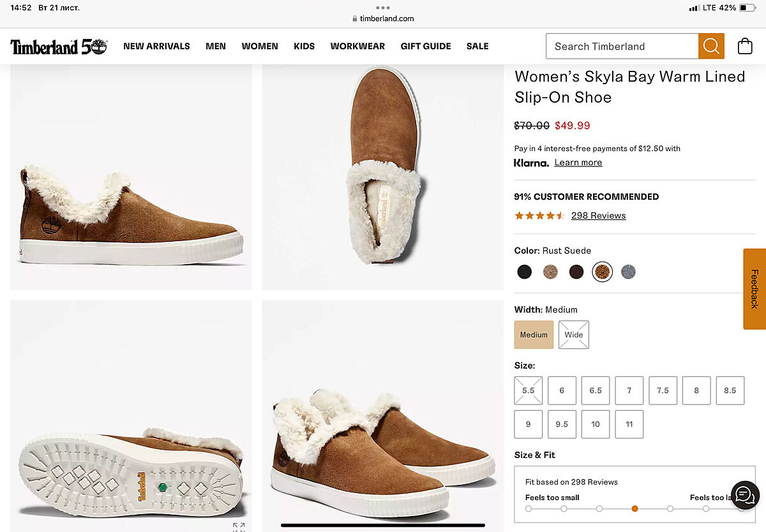Click the star rating icons
Viewport: 766px width, 532px height.
click(539, 216)
